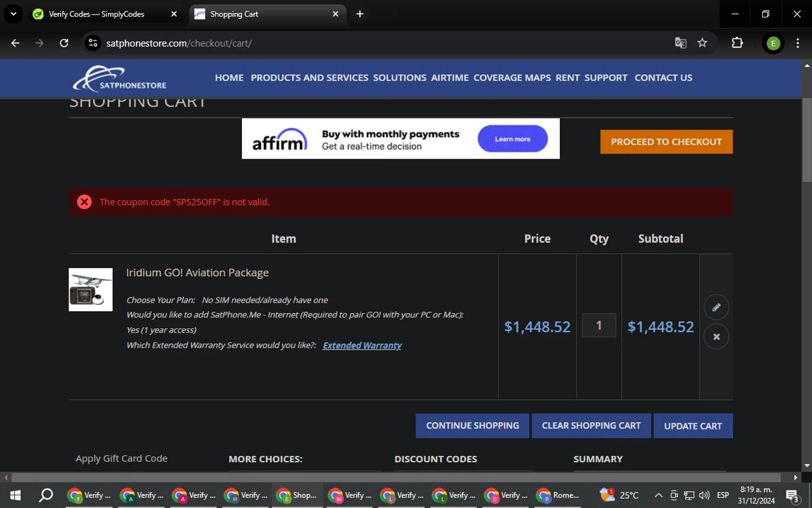Click the network tray icon

point(689,495)
